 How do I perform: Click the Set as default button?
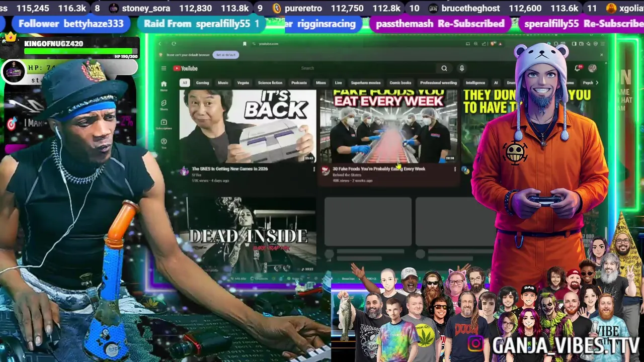click(x=225, y=54)
